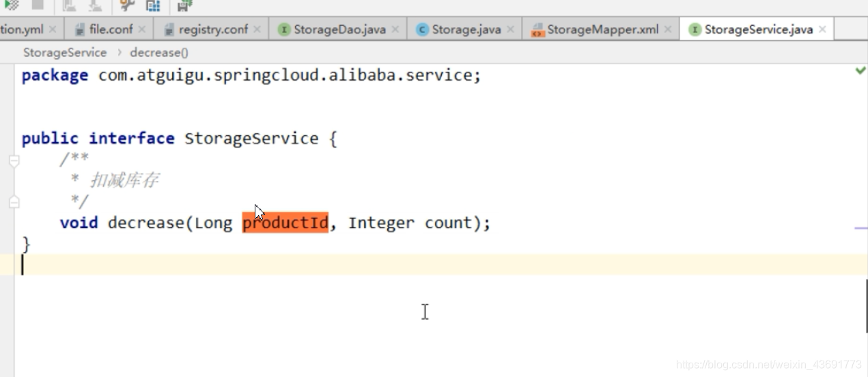Open the Storage.java tab
The height and width of the screenshot is (377, 868).
pyautogui.click(x=464, y=29)
